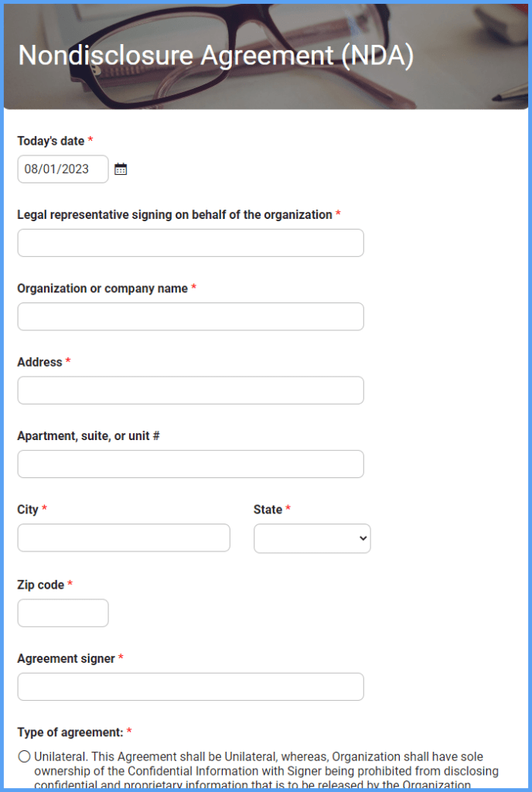The image size is (532, 792).
Task: Click the Agreement signer input field
Action: (x=190, y=686)
